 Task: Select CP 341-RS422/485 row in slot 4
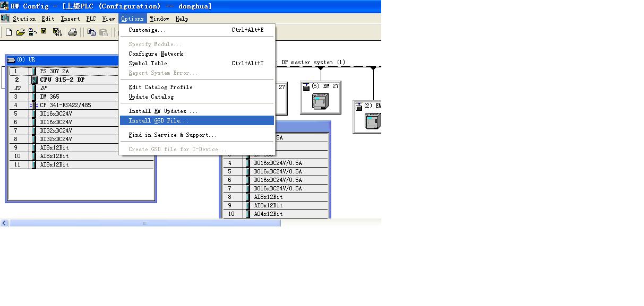[x=64, y=105]
